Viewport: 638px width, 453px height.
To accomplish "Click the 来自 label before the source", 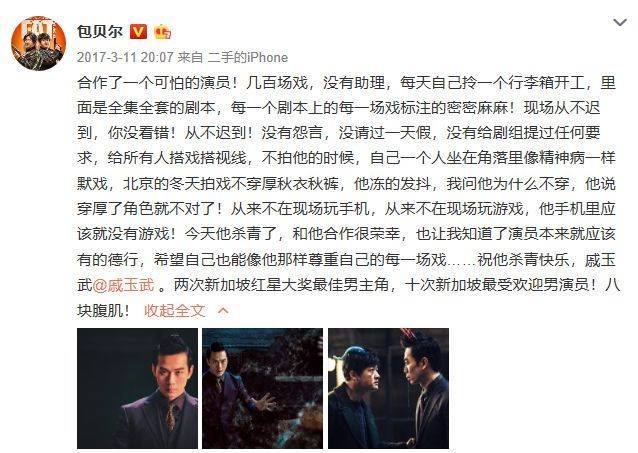I will coord(190,57).
